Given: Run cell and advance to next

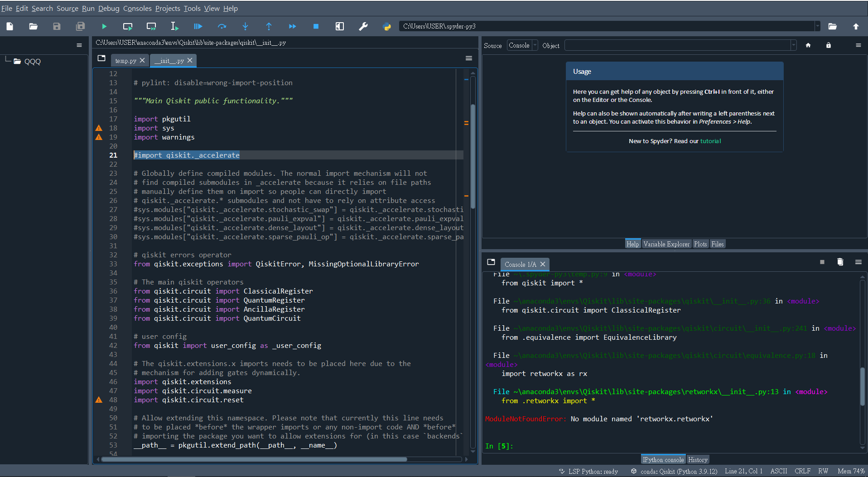Looking at the screenshot, I should pos(151,26).
